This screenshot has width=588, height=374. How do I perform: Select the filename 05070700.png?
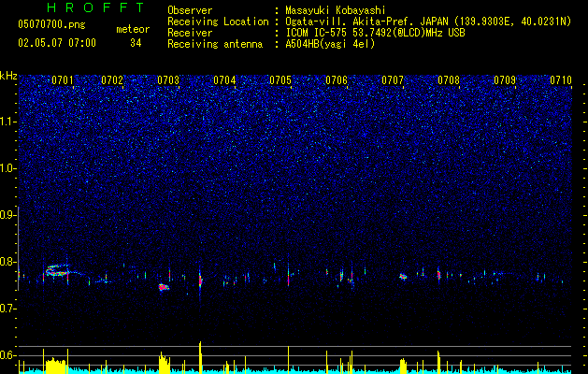[x=51, y=25]
